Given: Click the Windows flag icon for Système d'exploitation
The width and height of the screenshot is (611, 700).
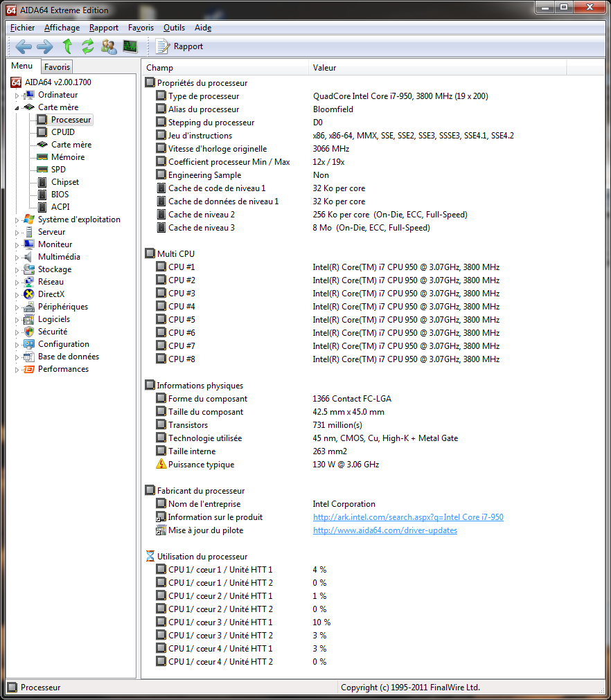Looking at the screenshot, I should pyautogui.click(x=29, y=219).
